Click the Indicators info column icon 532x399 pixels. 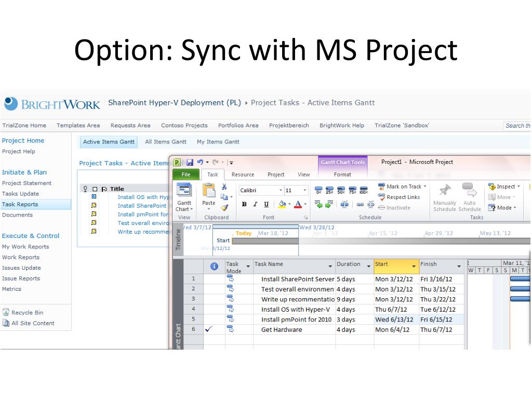click(214, 267)
